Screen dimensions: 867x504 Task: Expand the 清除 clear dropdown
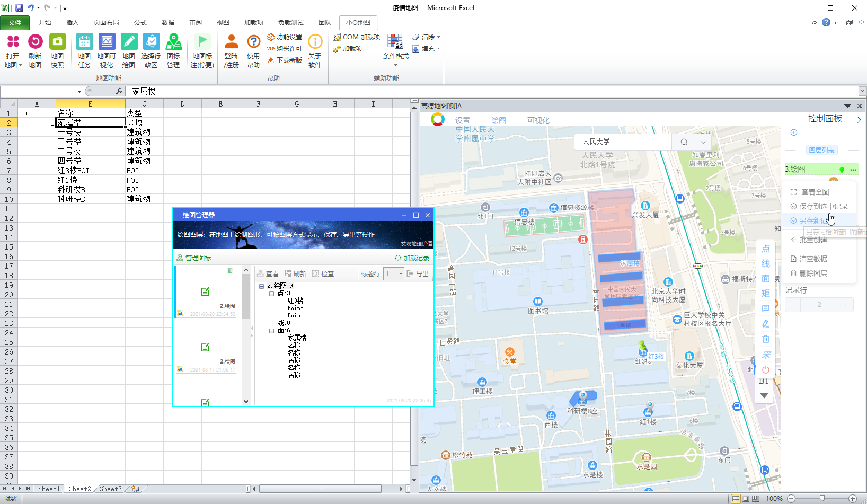tap(438, 37)
